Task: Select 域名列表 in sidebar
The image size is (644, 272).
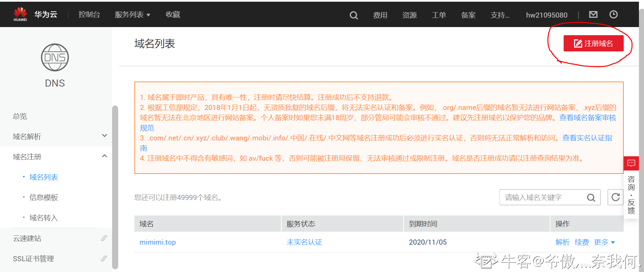Action: point(44,177)
